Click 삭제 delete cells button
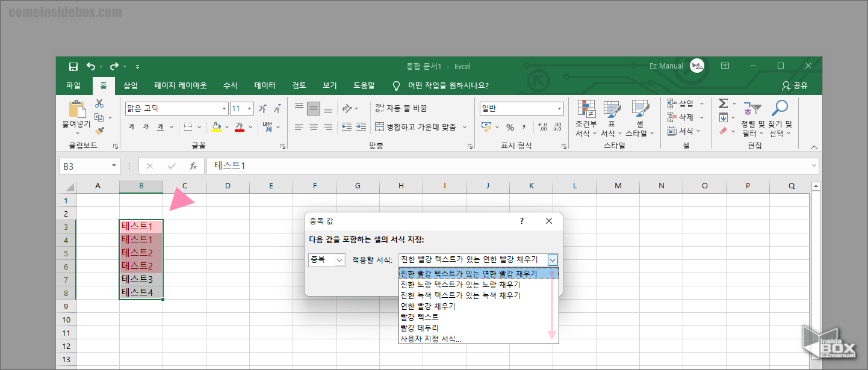The width and height of the screenshot is (868, 370). click(686, 117)
